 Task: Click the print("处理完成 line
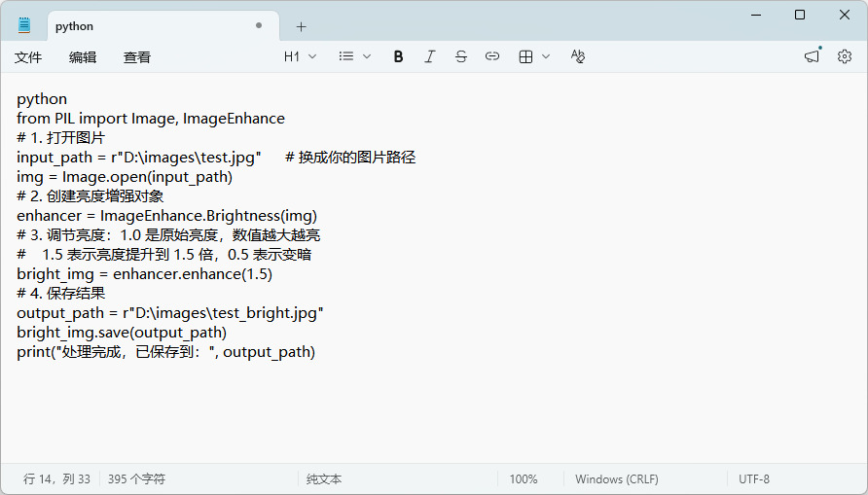click(166, 352)
